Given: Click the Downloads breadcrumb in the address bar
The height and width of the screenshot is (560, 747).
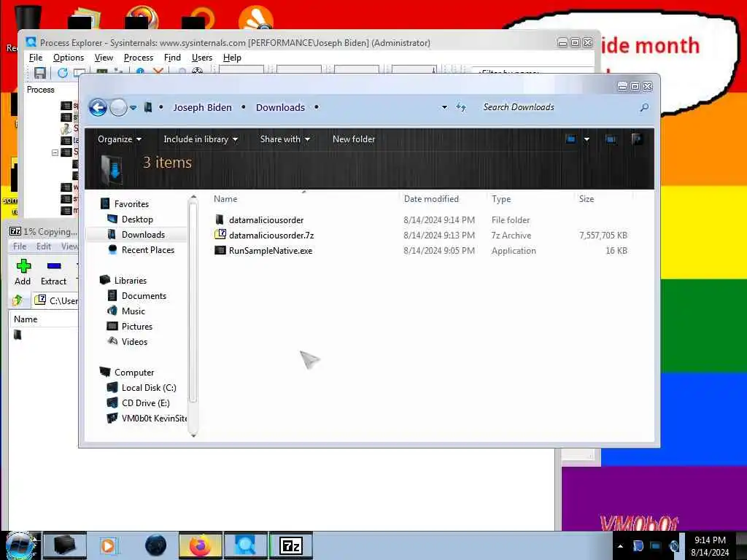Looking at the screenshot, I should pos(280,108).
